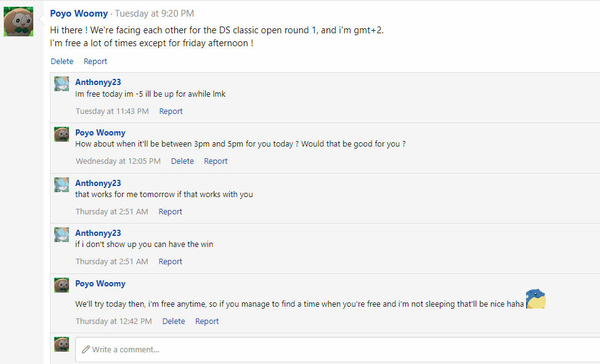Click Anthonyy23's avatar on "that works for me" comment
This screenshot has width=600, height=364.
62,185
